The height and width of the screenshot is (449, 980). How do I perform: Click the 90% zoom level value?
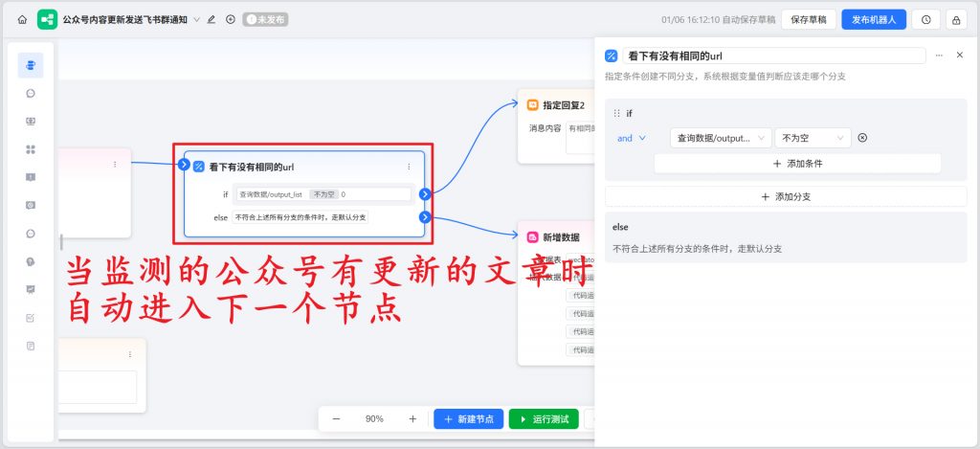tap(374, 419)
